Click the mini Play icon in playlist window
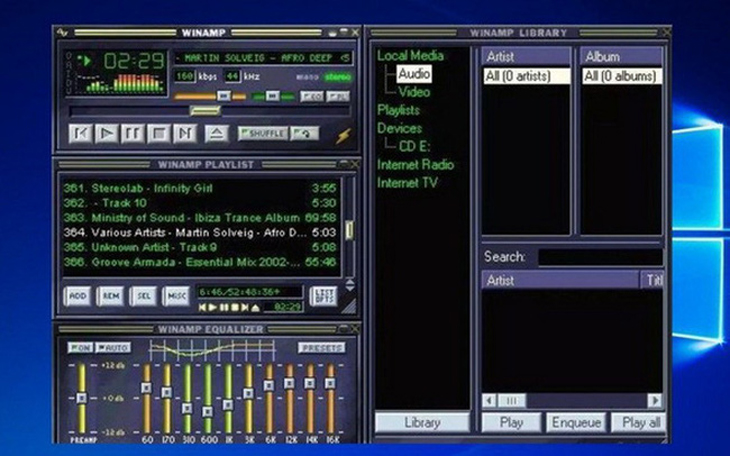This screenshot has width=730, height=456. pyautogui.click(x=213, y=307)
